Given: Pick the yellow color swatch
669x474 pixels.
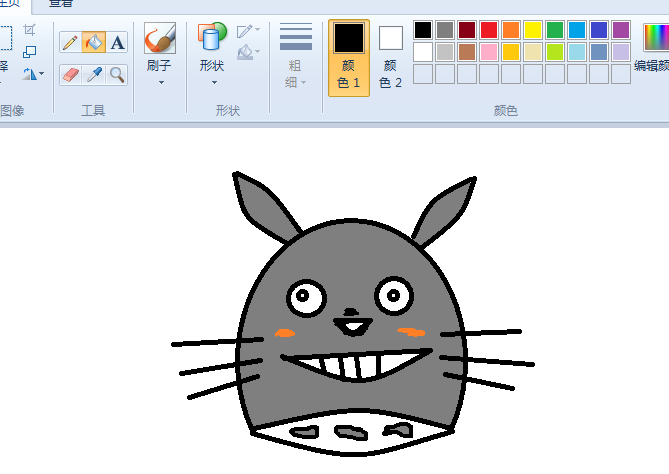Looking at the screenshot, I should pyautogui.click(x=533, y=30).
